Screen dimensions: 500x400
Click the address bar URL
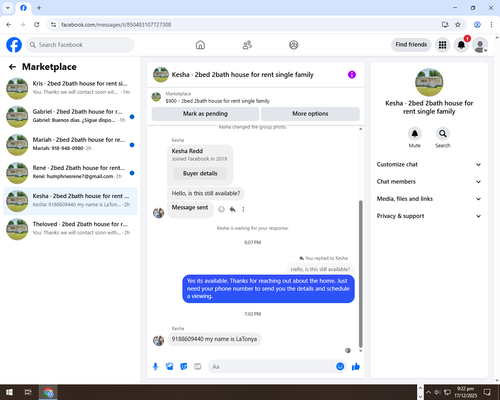[x=116, y=25]
